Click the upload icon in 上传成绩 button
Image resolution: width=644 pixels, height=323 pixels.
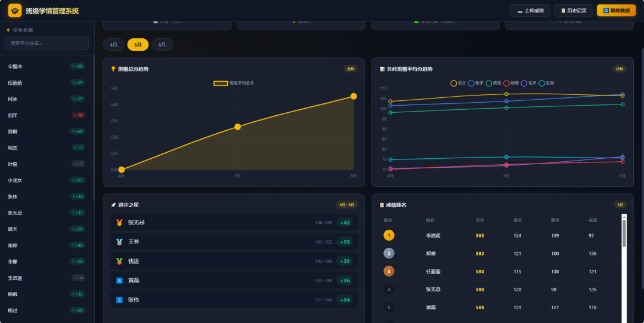coord(520,11)
